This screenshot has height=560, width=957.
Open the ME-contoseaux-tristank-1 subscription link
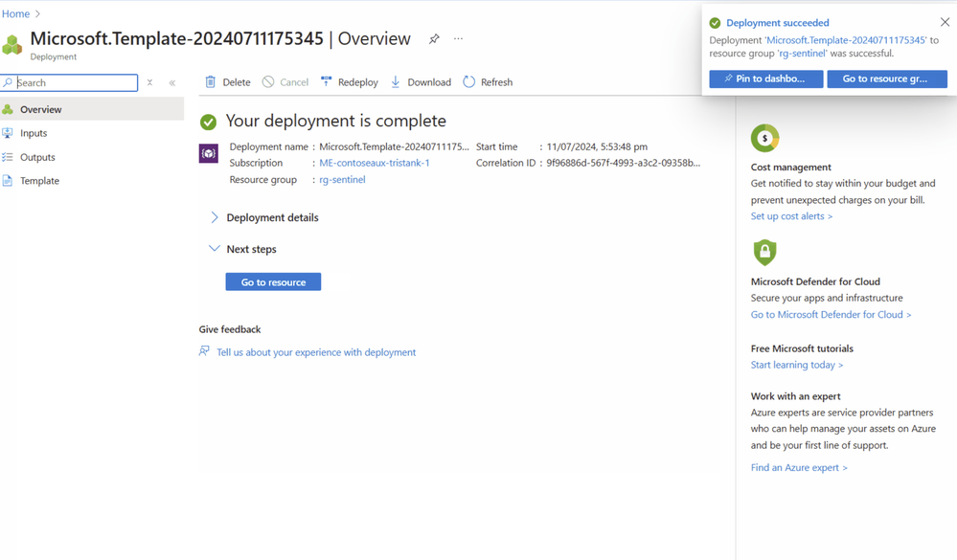[x=375, y=163]
